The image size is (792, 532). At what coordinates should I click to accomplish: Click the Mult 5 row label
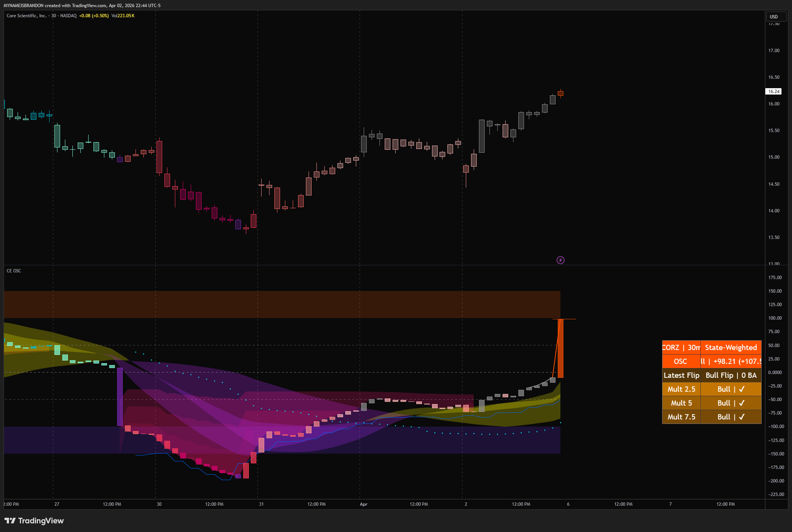(x=681, y=403)
